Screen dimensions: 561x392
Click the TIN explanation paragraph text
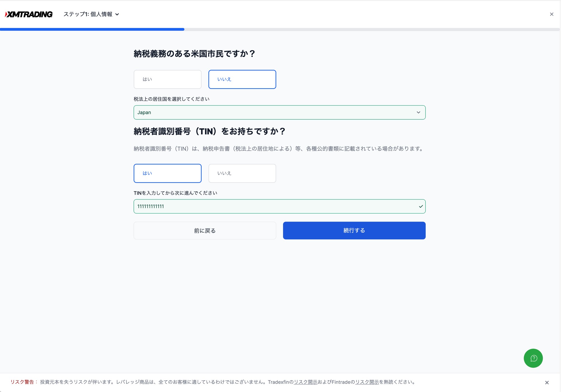279,149
